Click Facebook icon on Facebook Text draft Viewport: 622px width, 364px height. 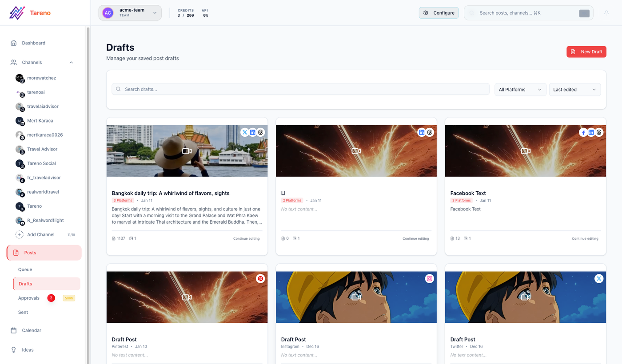click(583, 132)
